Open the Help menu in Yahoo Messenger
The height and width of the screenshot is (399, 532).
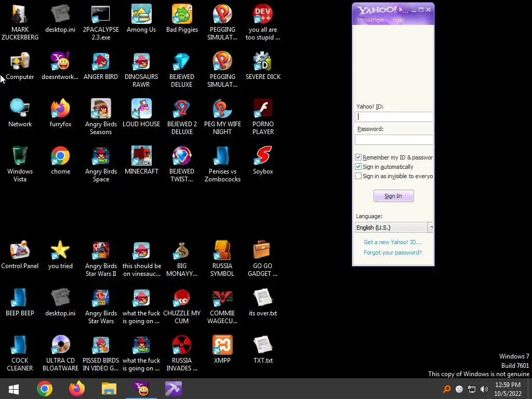(398, 20)
